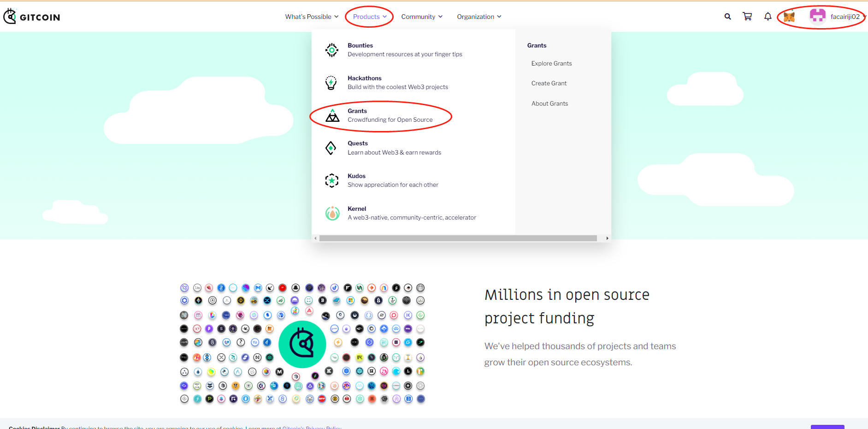Collapse the Products dropdown menu
This screenshot has width=868, height=429.
[x=369, y=17]
